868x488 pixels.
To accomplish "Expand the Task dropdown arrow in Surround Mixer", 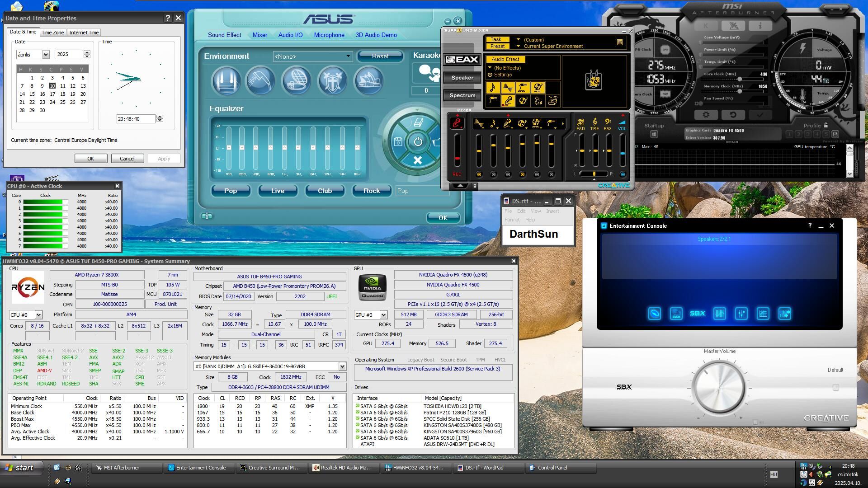I will point(518,39).
